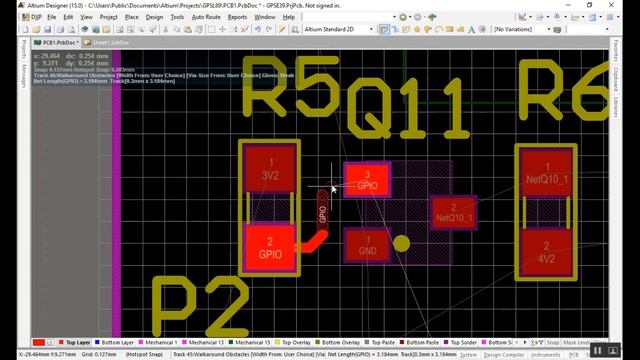Select the place pad tool
This screenshot has height=360, width=640.
point(417,29)
